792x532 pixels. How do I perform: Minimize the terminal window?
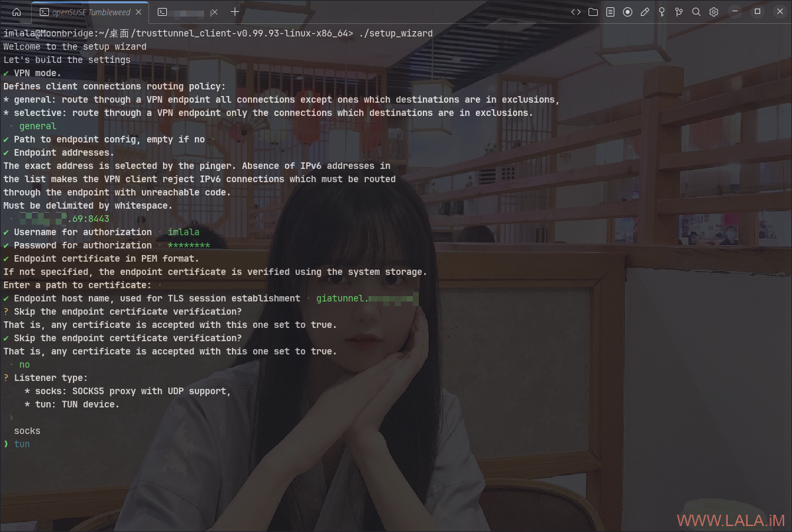[736, 12]
